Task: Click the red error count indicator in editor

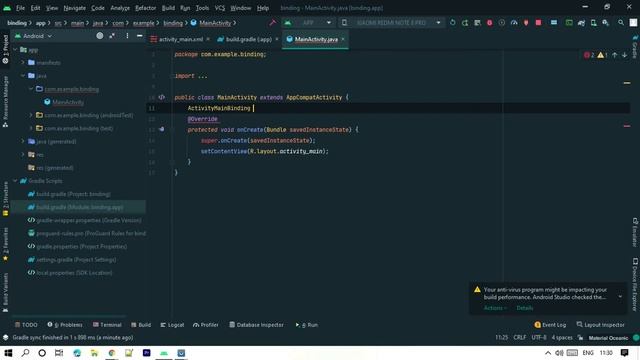Action: [x=589, y=55]
